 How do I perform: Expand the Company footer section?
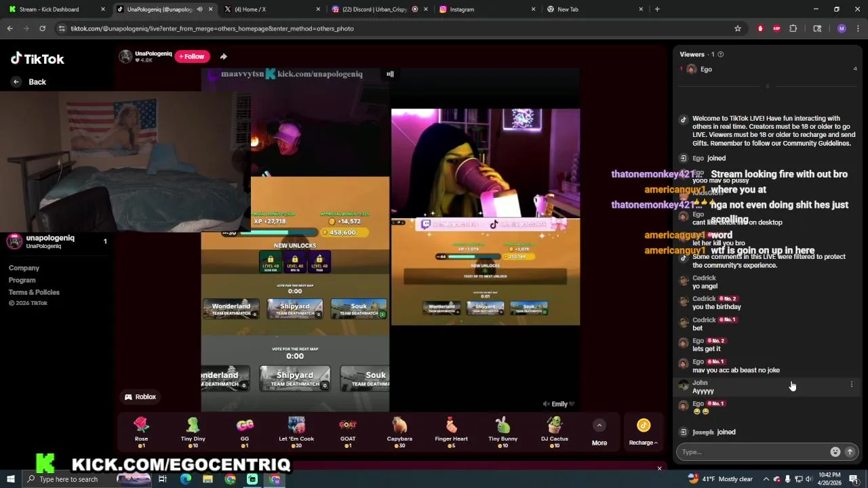[x=24, y=268]
